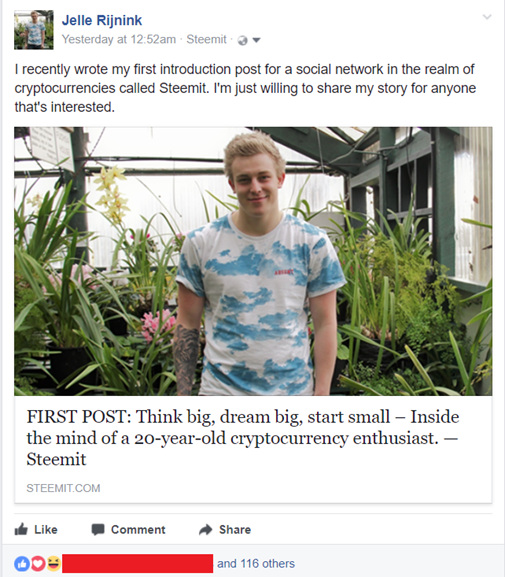The image size is (505, 577).
Task: Open Jelle Rijnink's profile picture thumbnail
Action: pyautogui.click(x=34, y=30)
